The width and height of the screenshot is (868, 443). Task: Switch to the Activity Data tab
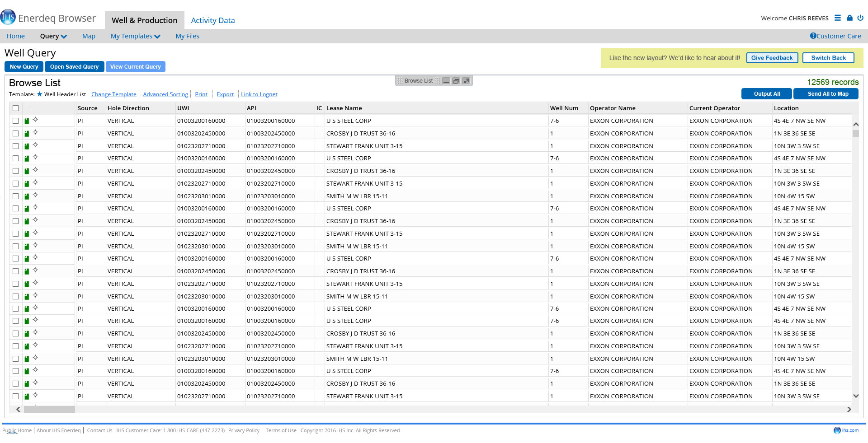point(212,20)
